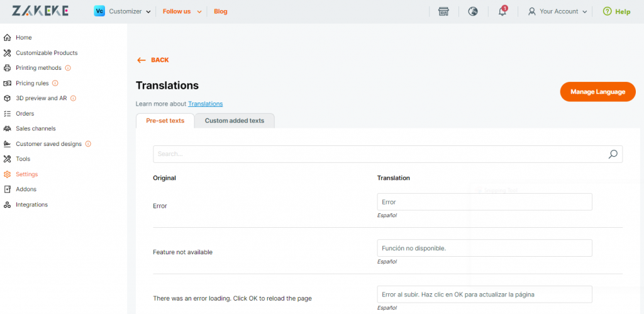Screen dimensions: 644x314
Task: Open Customizable Products in sidebar
Action: point(47,53)
